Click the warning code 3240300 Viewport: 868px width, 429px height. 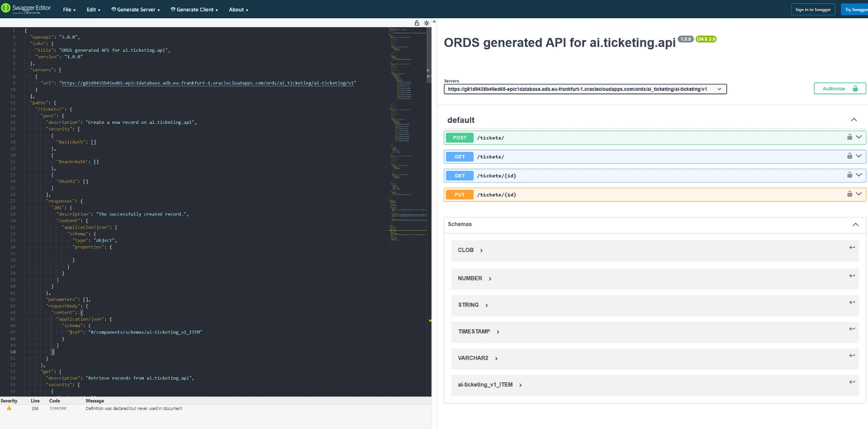58,409
